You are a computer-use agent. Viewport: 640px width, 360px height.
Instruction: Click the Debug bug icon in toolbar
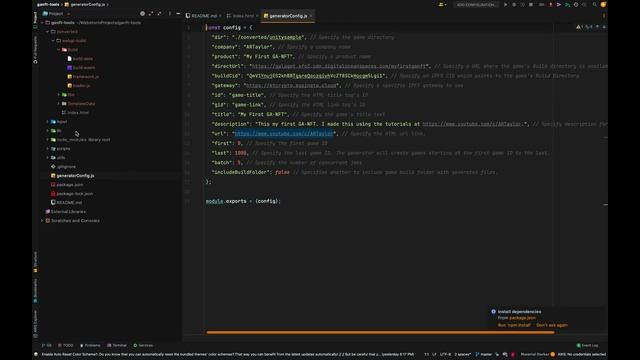(x=514, y=4)
